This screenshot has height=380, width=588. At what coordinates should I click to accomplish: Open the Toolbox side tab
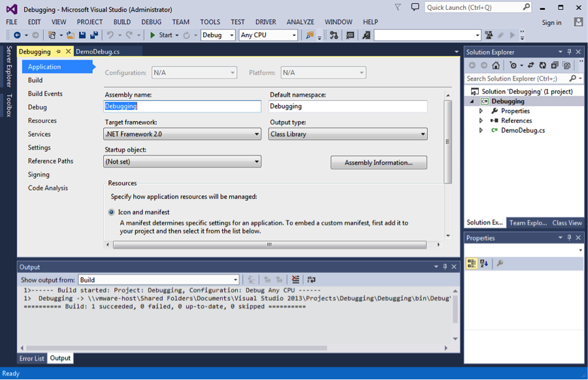coord(9,105)
